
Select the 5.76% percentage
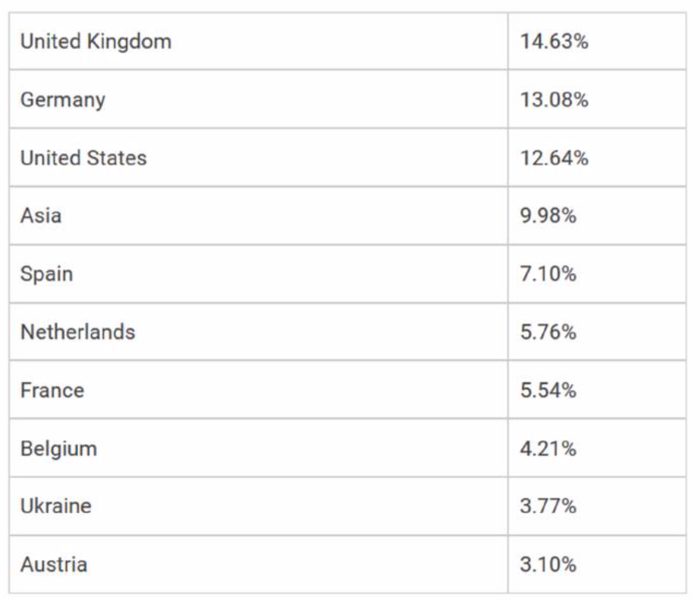click(x=548, y=332)
